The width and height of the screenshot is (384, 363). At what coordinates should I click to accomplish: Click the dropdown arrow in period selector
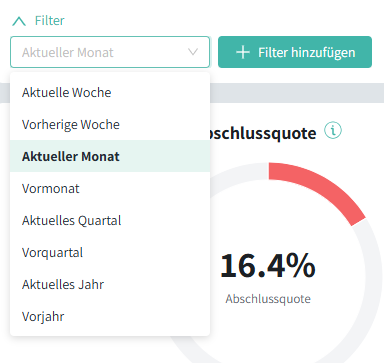pyautogui.click(x=193, y=52)
